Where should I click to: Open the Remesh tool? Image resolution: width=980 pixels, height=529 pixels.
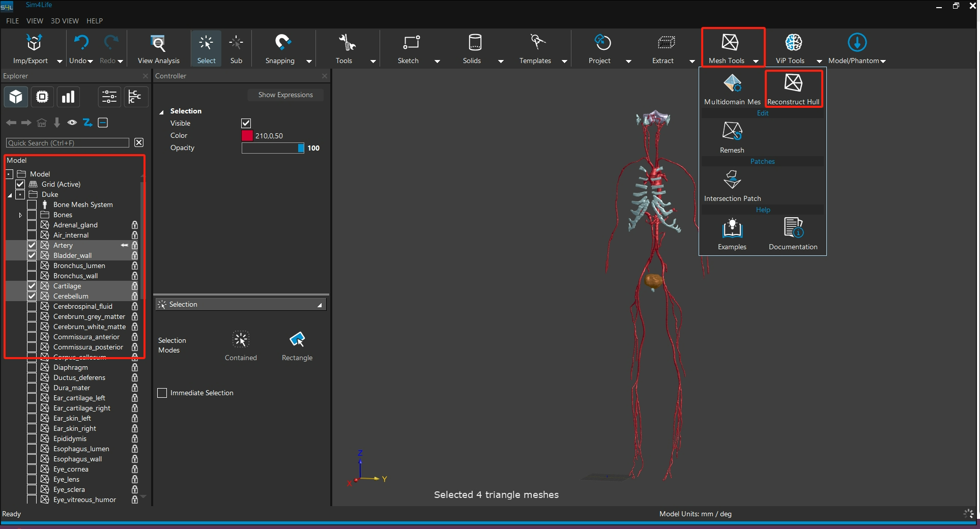(x=732, y=132)
